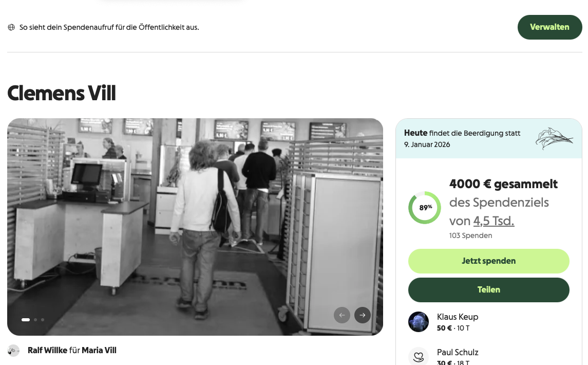Click the 89% progress ring

point(425,208)
